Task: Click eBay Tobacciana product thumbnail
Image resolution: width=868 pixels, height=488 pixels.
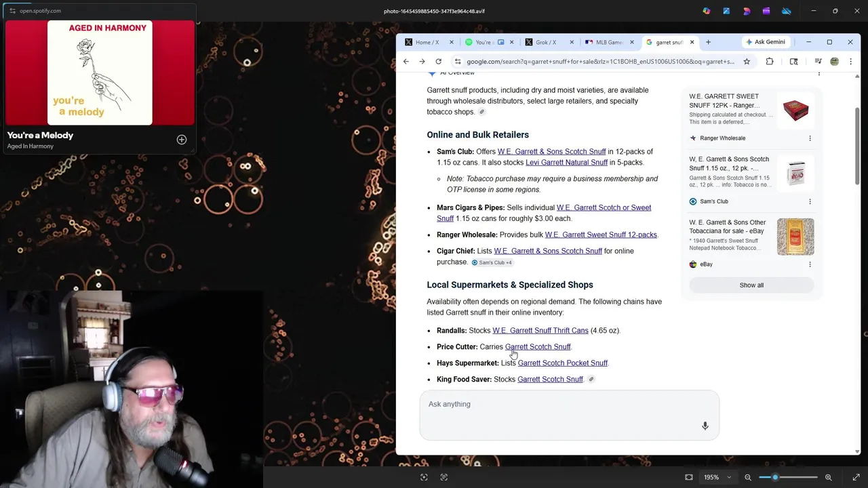Action: coord(795,237)
